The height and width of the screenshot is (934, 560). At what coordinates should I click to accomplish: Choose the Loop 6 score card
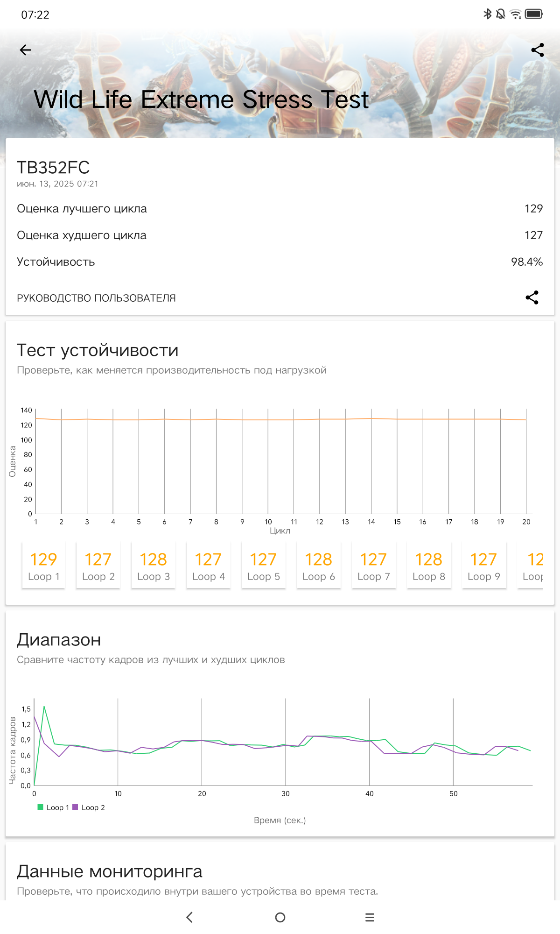[319, 565]
